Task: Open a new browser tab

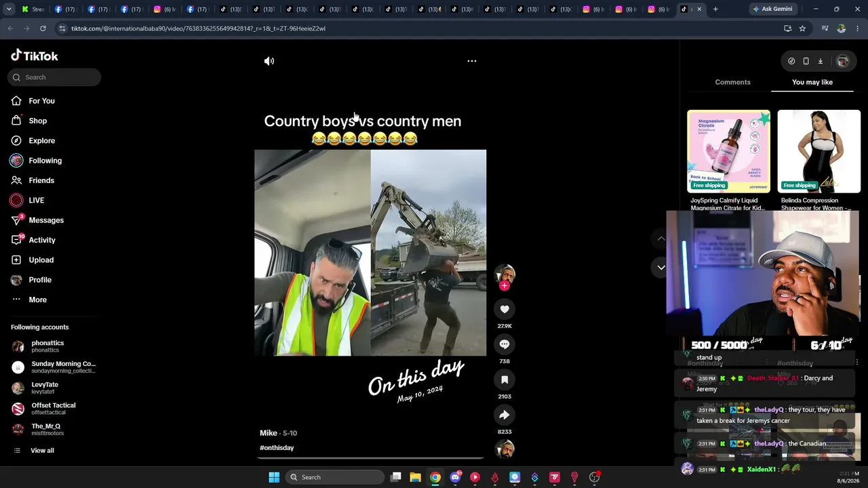Action: pos(715,9)
